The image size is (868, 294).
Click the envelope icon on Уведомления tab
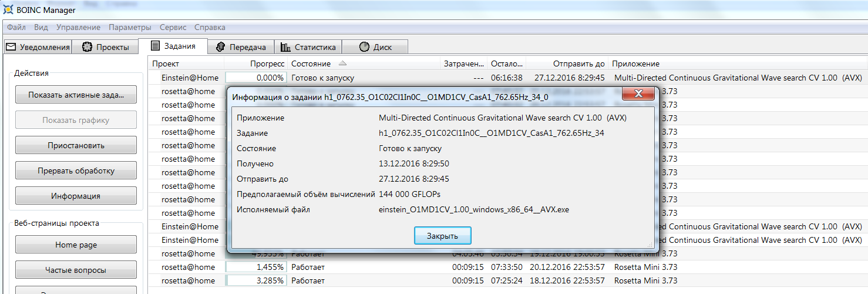pos(11,47)
